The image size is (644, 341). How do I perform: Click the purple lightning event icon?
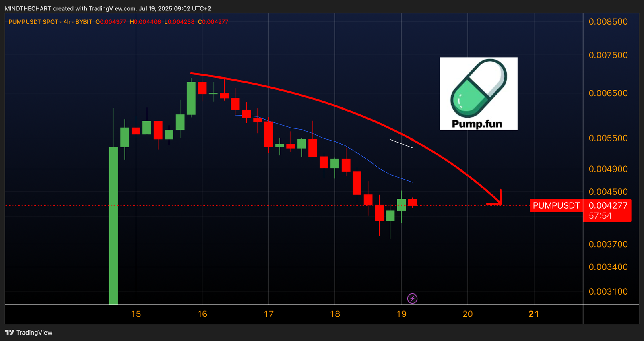412,298
